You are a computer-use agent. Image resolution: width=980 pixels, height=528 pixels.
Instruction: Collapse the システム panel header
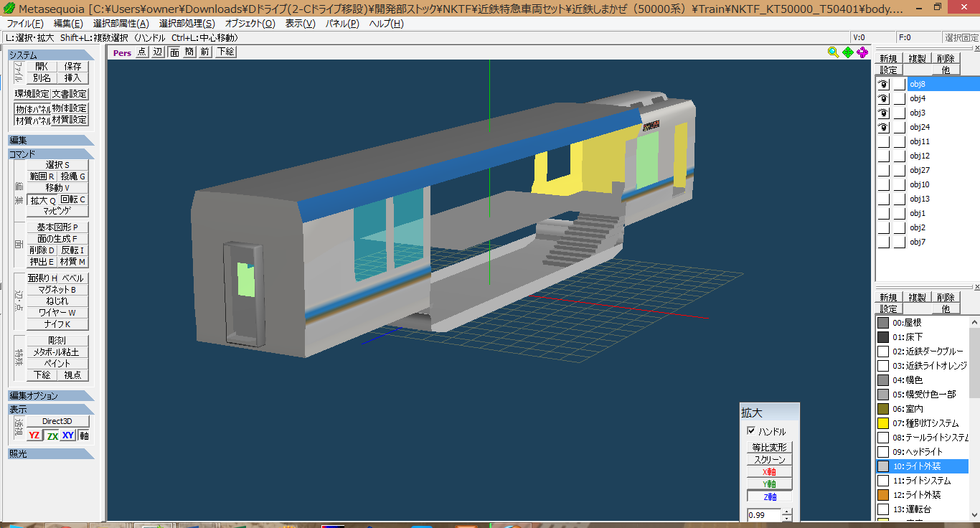(51, 55)
